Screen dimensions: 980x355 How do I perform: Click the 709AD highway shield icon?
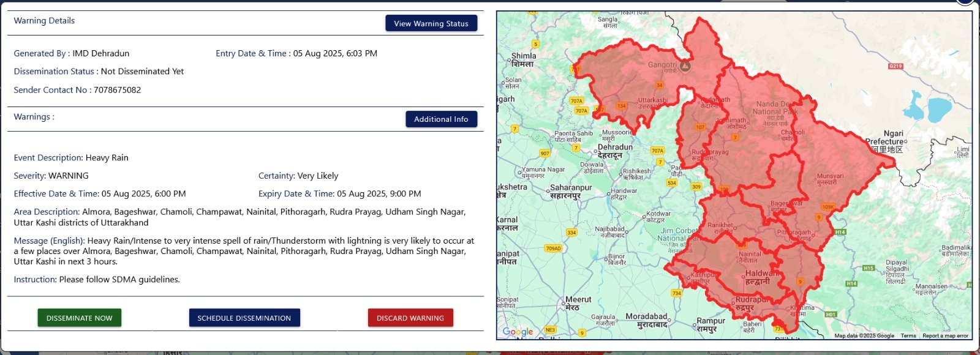(553, 248)
